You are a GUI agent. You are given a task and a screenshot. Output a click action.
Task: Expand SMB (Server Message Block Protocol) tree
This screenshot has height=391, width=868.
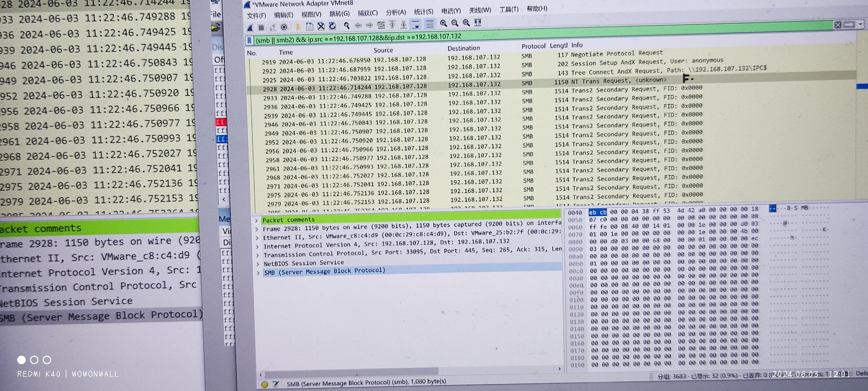(258, 273)
